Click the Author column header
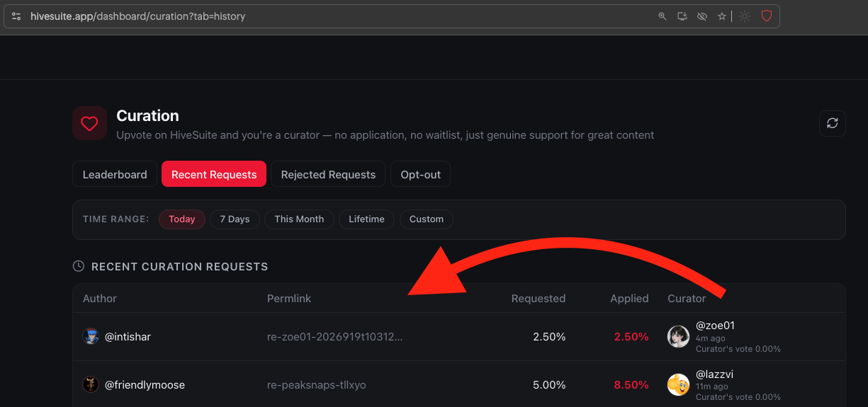Image resolution: width=868 pixels, height=407 pixels. pos(100,299)
